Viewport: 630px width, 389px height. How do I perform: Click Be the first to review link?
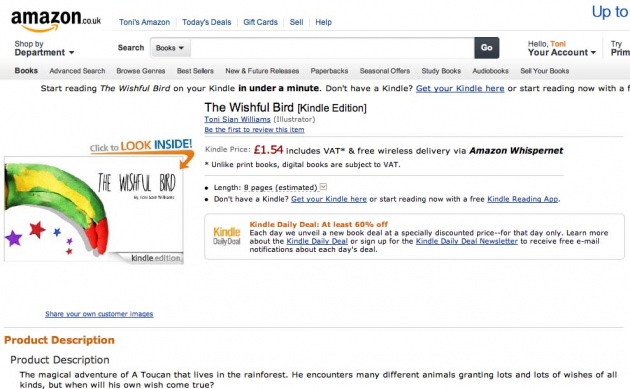[254, 130]
